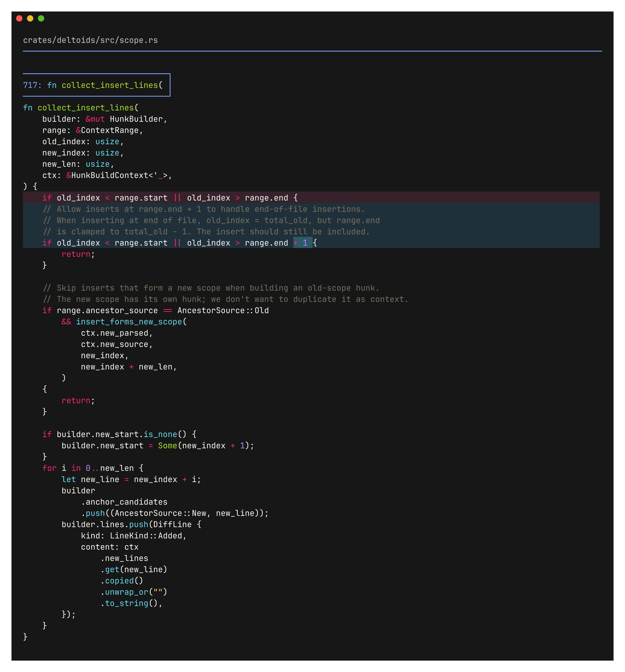Click the 'ctx.new_source,' argument
This screenshot has width=625, height=672.
(117, 344)
